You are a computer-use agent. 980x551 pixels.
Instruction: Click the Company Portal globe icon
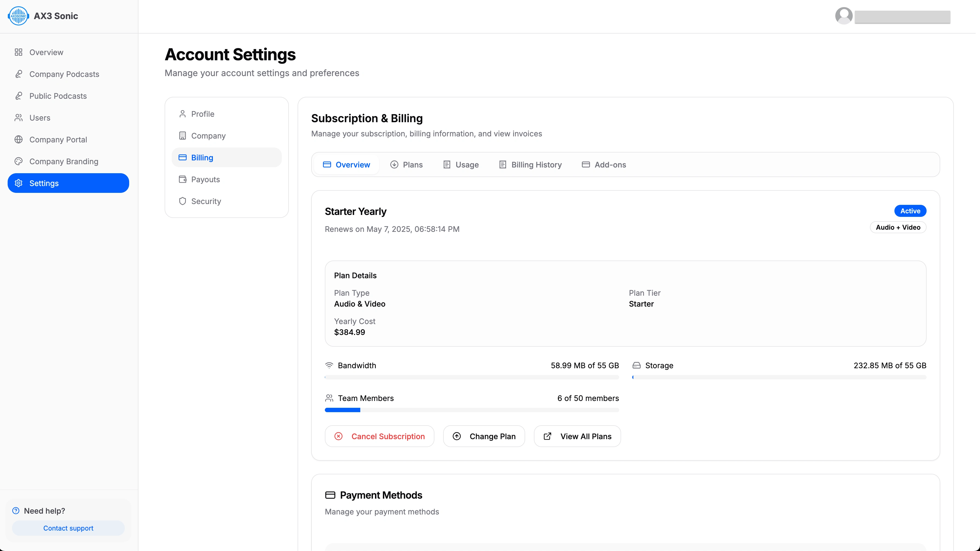coord(18,139)
